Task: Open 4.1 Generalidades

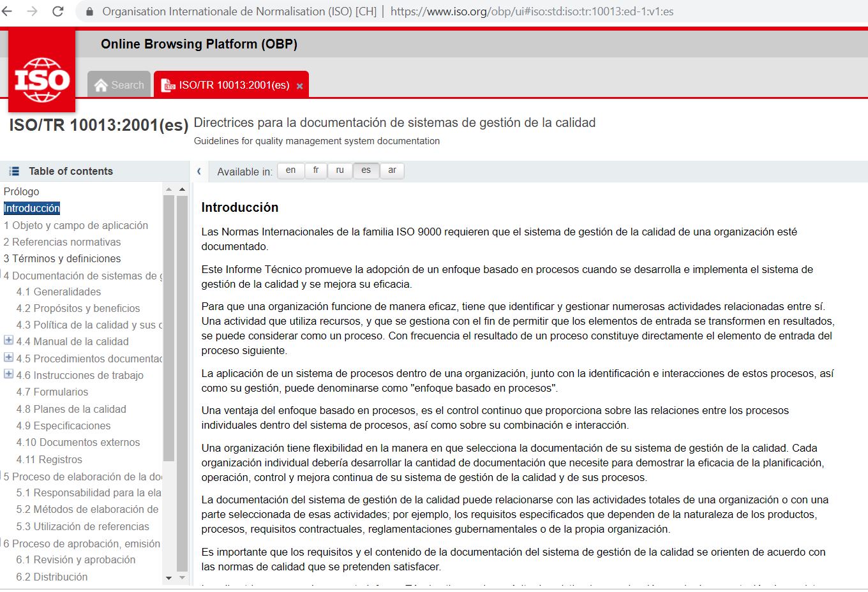Action: (58, 292)
